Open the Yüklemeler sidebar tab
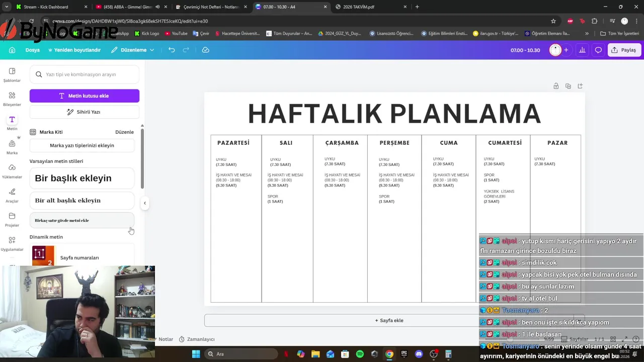The height and width of the screenshot is (362, 644). point(12,171)
